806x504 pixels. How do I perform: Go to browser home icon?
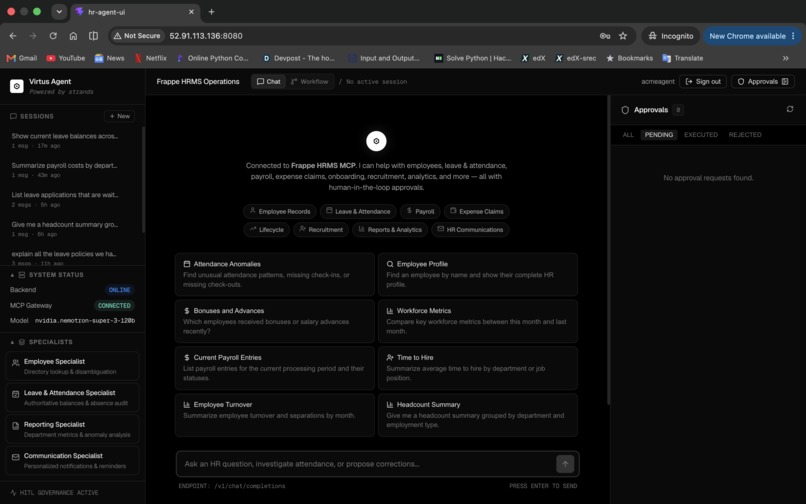[x=73, y=36]
